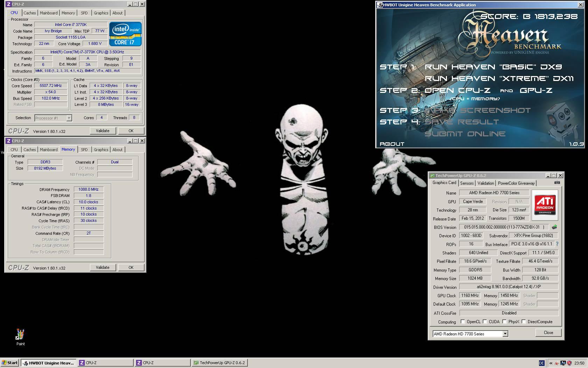The image size is (588, 368).
Task: Click Take Screenshot in Step 3
Action: 477,110
